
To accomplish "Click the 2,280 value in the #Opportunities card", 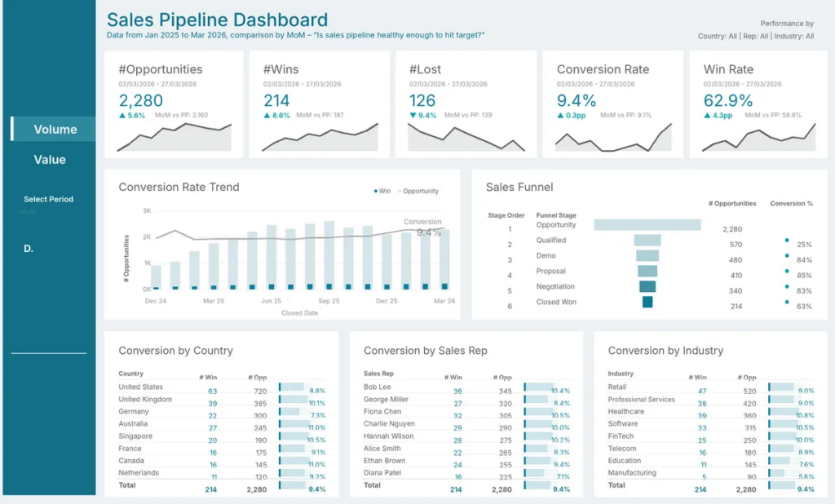I will 140,100.
